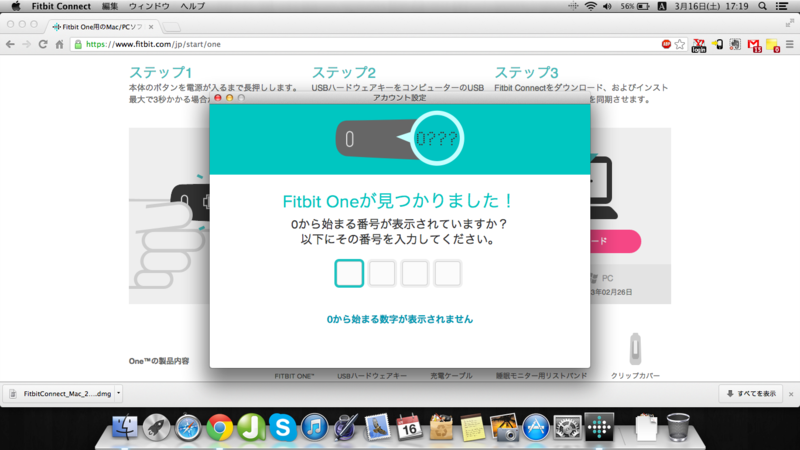Enter fullscreen with browser corner arrows
This screenshot has height=450, width=800.
(790, 23)
